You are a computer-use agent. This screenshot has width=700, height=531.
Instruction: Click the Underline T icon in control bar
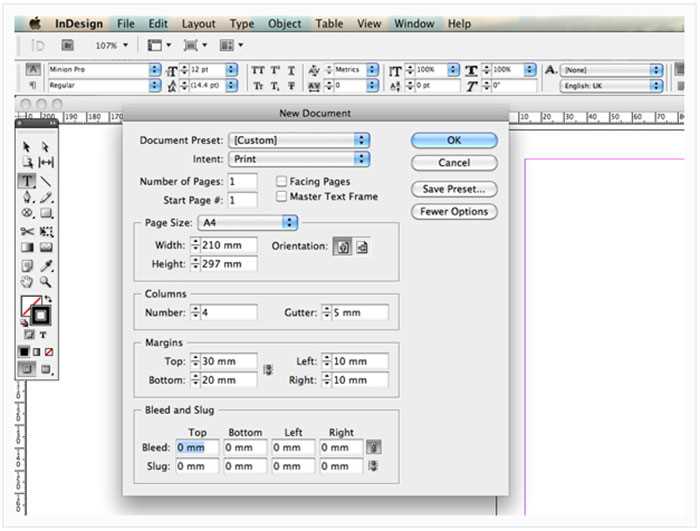point(291,71)
